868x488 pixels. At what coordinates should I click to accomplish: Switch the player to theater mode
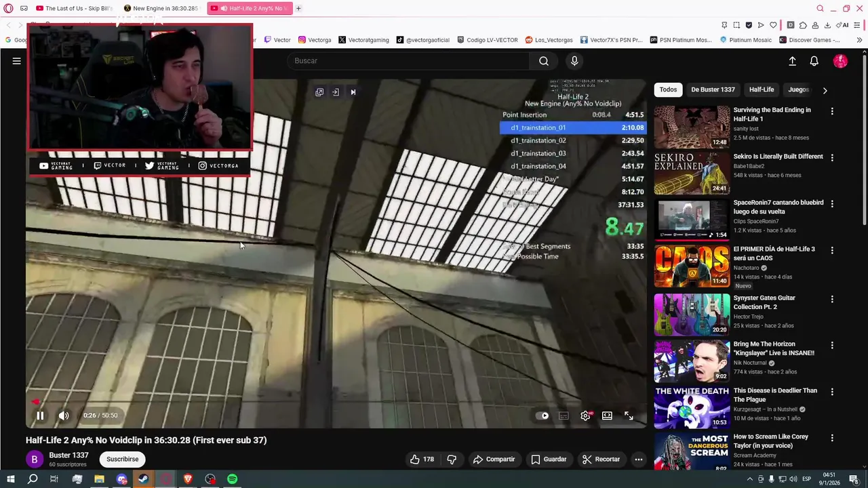(607, 415)
